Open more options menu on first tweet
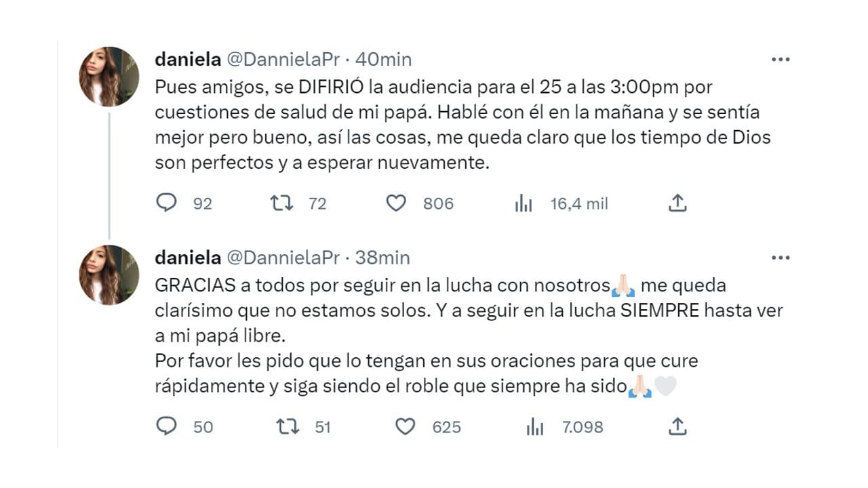 [781, 60]
